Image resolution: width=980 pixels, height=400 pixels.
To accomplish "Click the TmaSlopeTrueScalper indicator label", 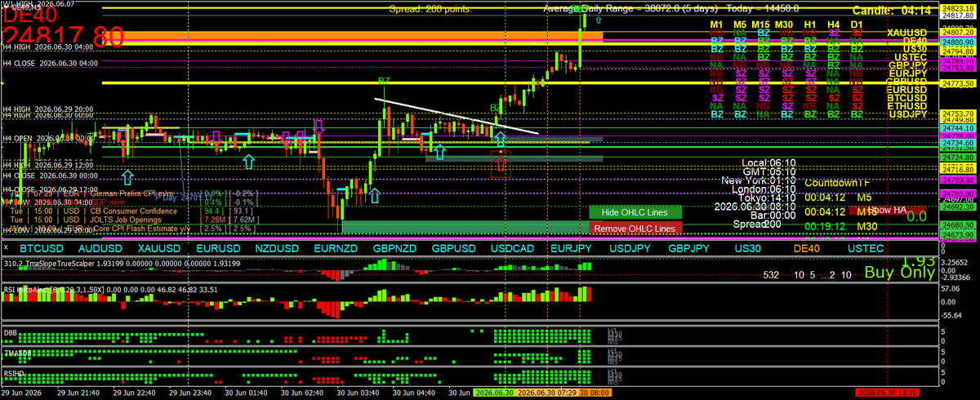I will 122,264.
